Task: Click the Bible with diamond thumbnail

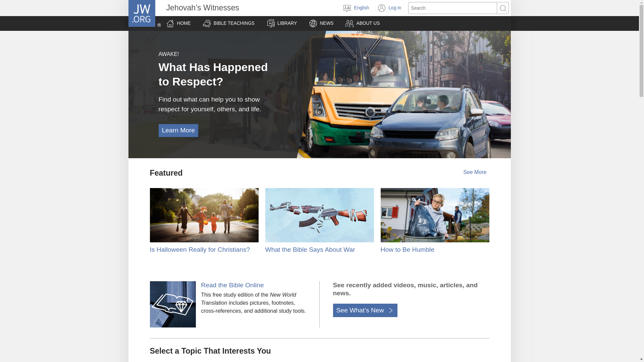Action: (x=173, y=304)
